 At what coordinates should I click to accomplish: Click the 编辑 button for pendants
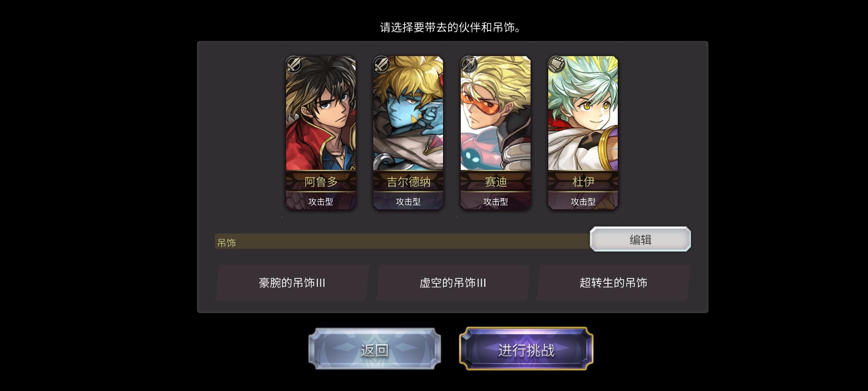[641, 239]
